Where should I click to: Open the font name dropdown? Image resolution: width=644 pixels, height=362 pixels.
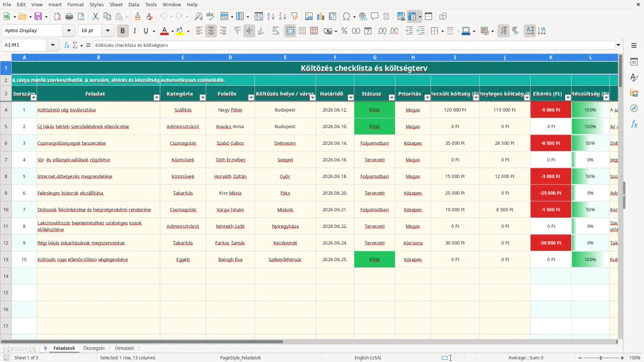(70, 31)
